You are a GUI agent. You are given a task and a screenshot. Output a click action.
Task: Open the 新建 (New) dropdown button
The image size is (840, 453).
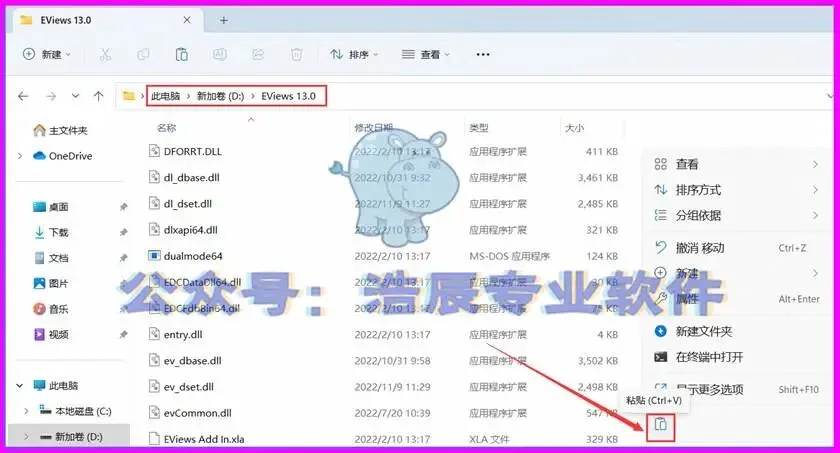coord(46,54)
